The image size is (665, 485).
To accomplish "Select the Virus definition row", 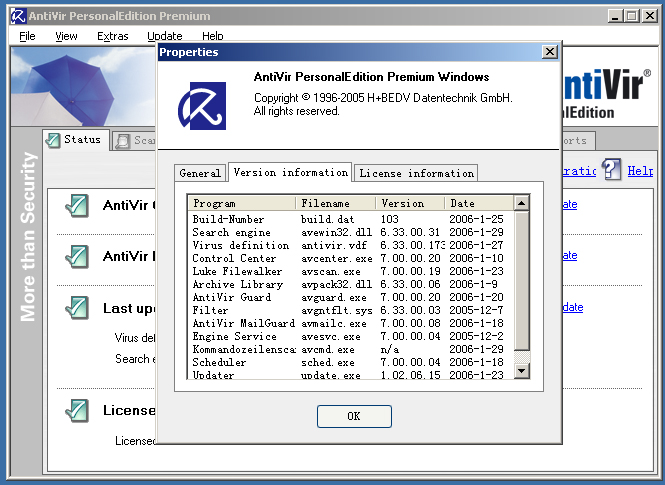I will coord(351,245).
